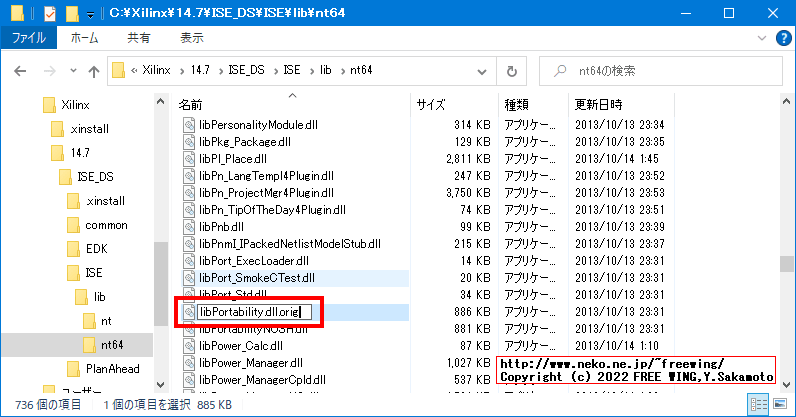Image resolution: width=796 pixels, height=417 pixels.
Task: Select top xinstall folder under Xilinx
Action: 89,129
